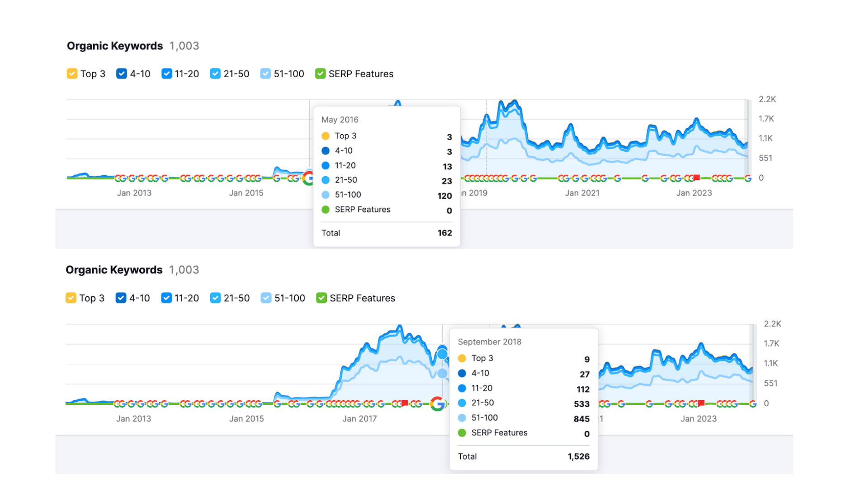This screenshot has width=868, height=488.
Task: Toggle the 4-10 checkbox in lower chart
Action: point(121,298)
